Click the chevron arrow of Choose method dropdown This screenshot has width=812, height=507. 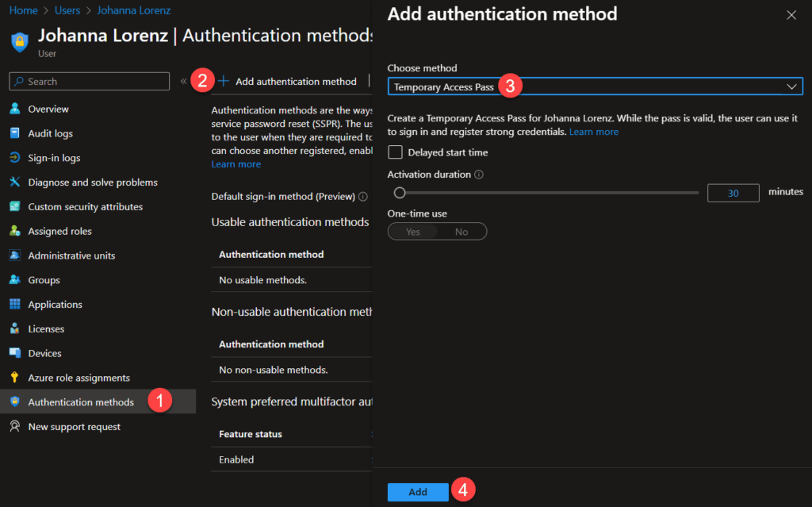click(x=791, y=86)
